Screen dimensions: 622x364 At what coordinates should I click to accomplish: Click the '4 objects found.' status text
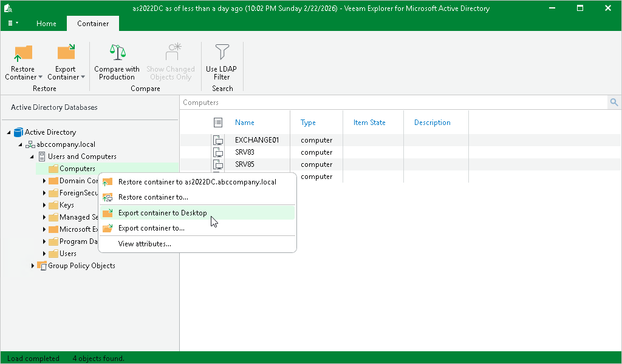[x=98, y=359]
